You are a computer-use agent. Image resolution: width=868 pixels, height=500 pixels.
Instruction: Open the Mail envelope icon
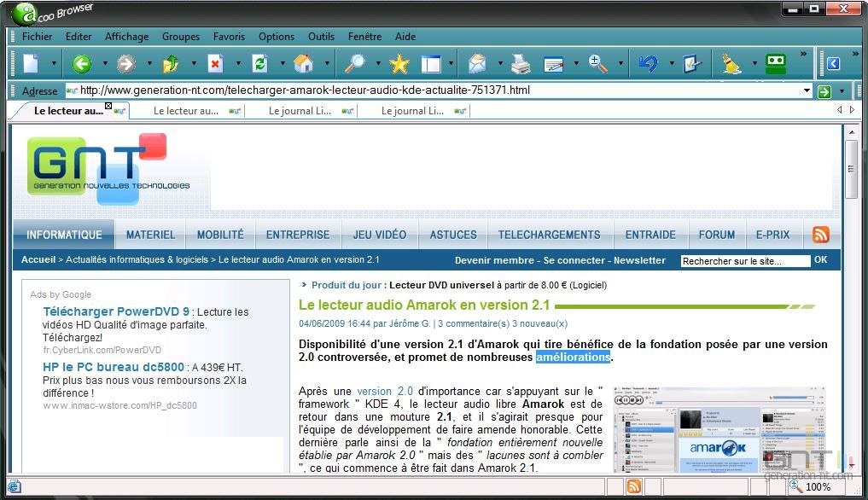(477, 64)
